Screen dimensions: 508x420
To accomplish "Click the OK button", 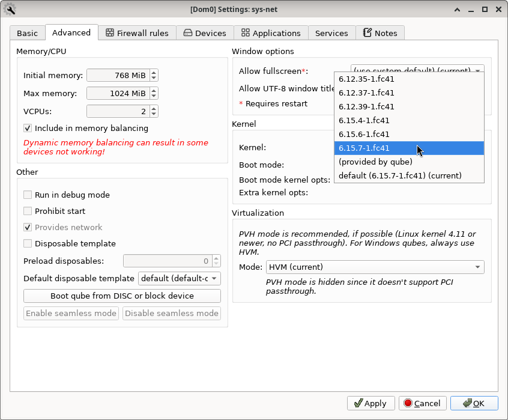I will pos(474,403).
